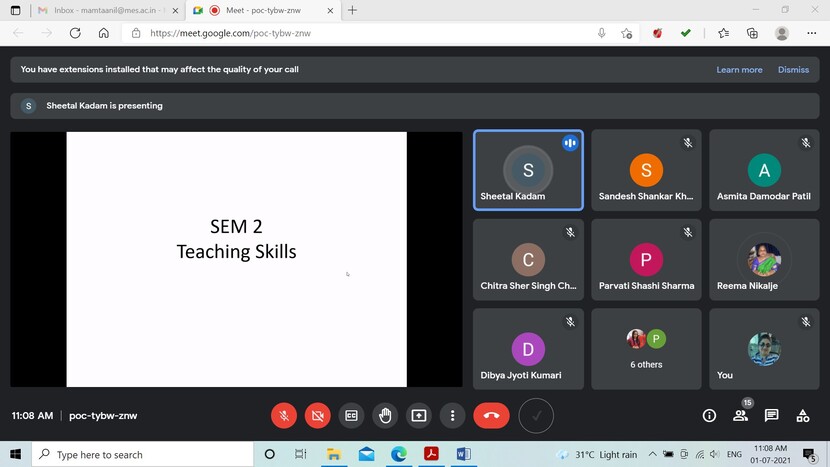Turn on the camera in Meet

click(x=317, y=415)
